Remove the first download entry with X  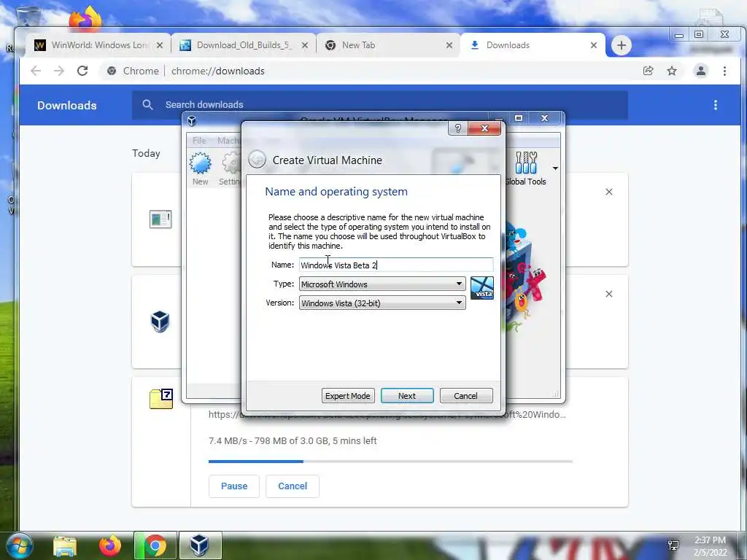[x=609, y=192]
